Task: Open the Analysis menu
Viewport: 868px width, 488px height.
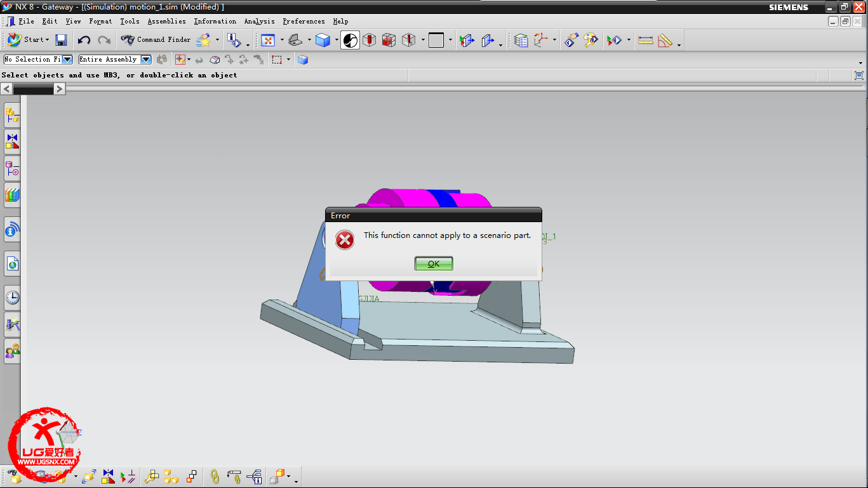Action: pyautogui.click(x=259, y=21)
